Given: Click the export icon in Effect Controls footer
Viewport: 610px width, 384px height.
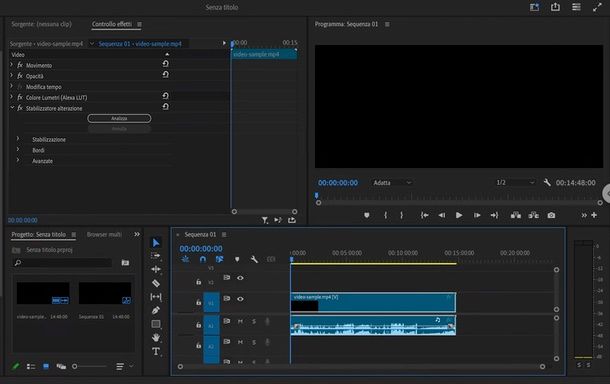Looking at the screenshot, I should 292,220.
